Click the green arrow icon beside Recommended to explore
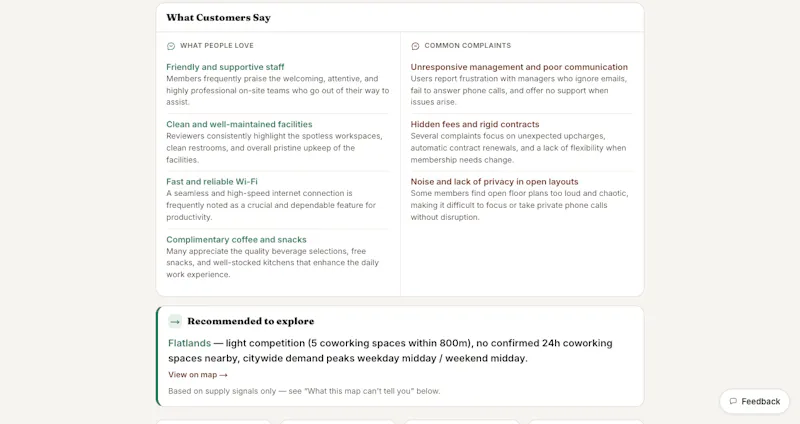800x424 pixels. point(175,321)
